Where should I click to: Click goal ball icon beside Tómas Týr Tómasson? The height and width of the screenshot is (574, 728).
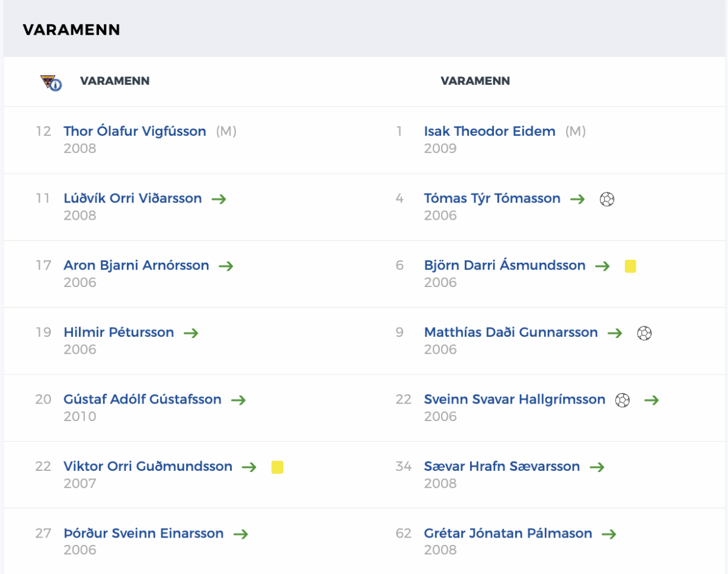(607, 199)
